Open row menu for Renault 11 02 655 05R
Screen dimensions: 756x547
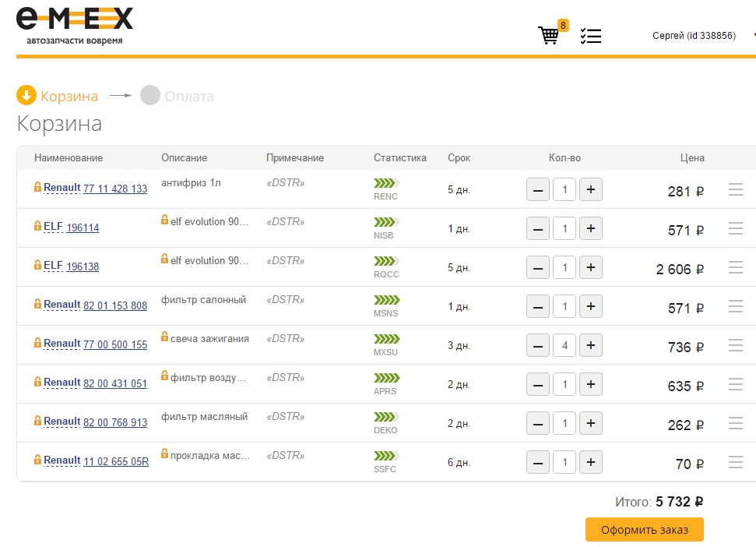(x=735, y=462)
